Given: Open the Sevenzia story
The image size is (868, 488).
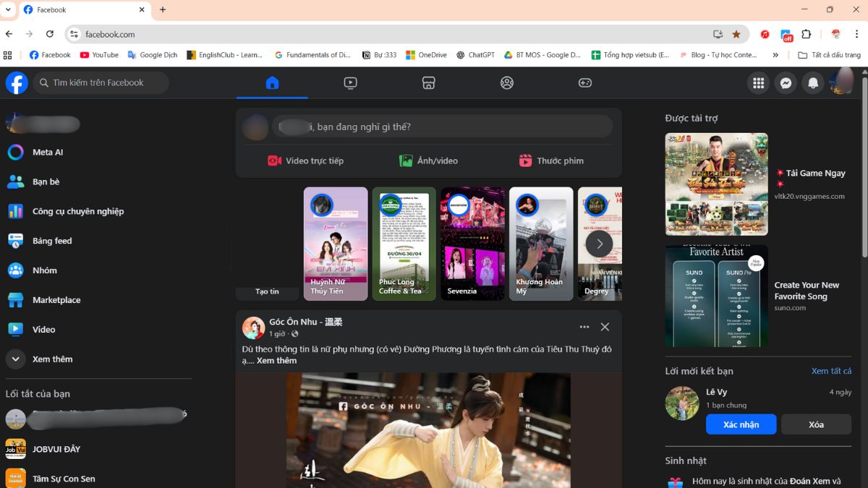Looking at the screenshot, I should coord(472,244).
